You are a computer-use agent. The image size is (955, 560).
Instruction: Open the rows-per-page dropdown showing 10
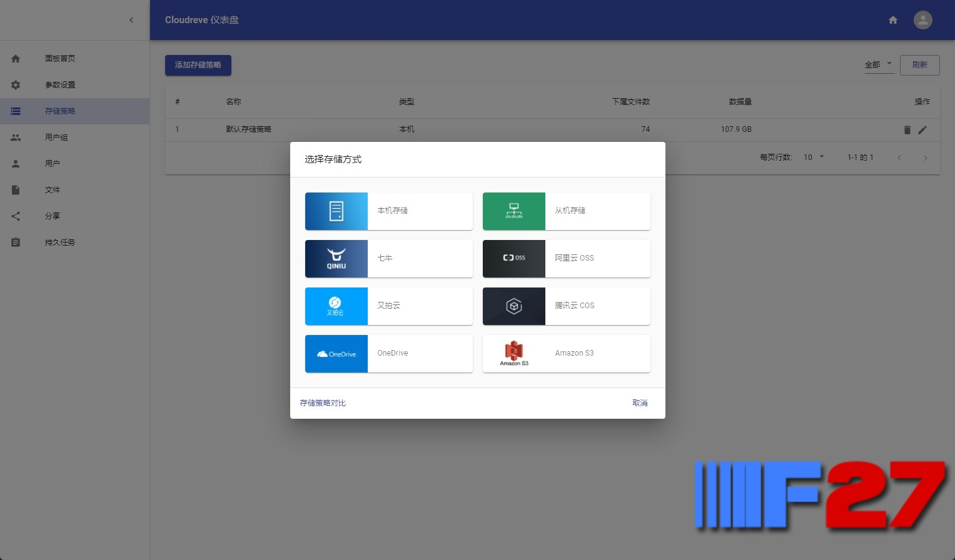tap(814, 157)
